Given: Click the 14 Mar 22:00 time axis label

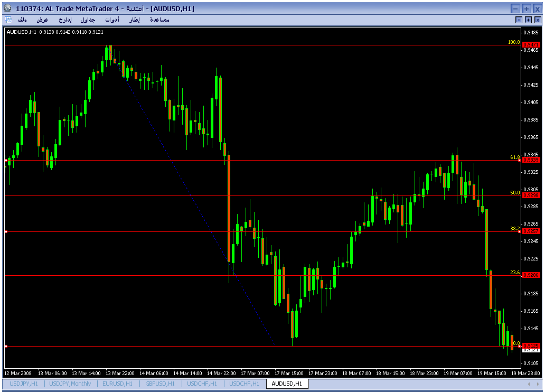Looking at the screenshot, I should pos(221,373).
